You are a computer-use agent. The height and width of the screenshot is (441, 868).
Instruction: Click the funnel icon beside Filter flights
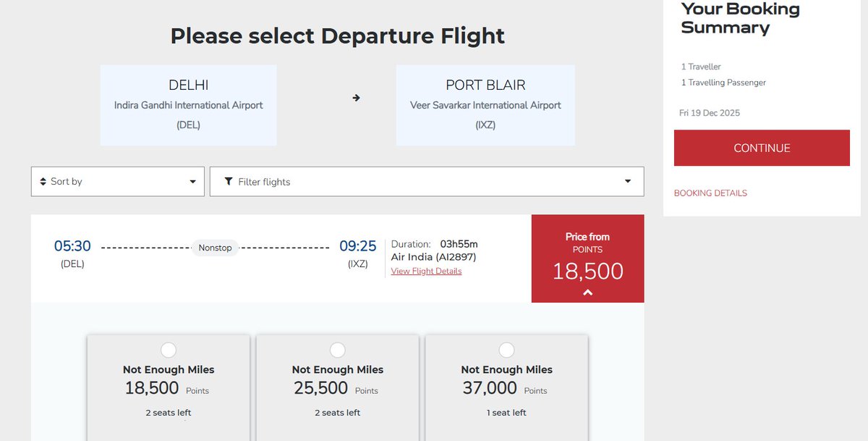tap(229, 182)
